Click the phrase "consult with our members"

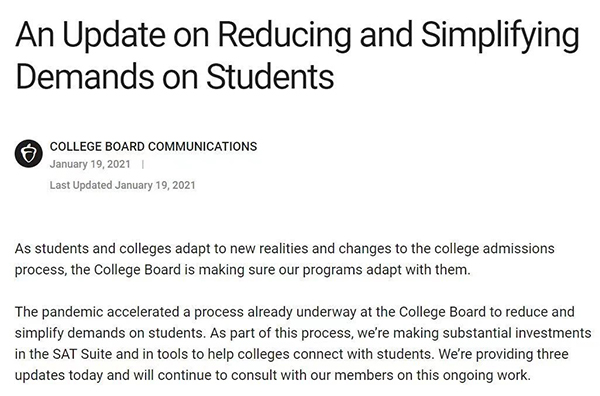pos(312,375)
